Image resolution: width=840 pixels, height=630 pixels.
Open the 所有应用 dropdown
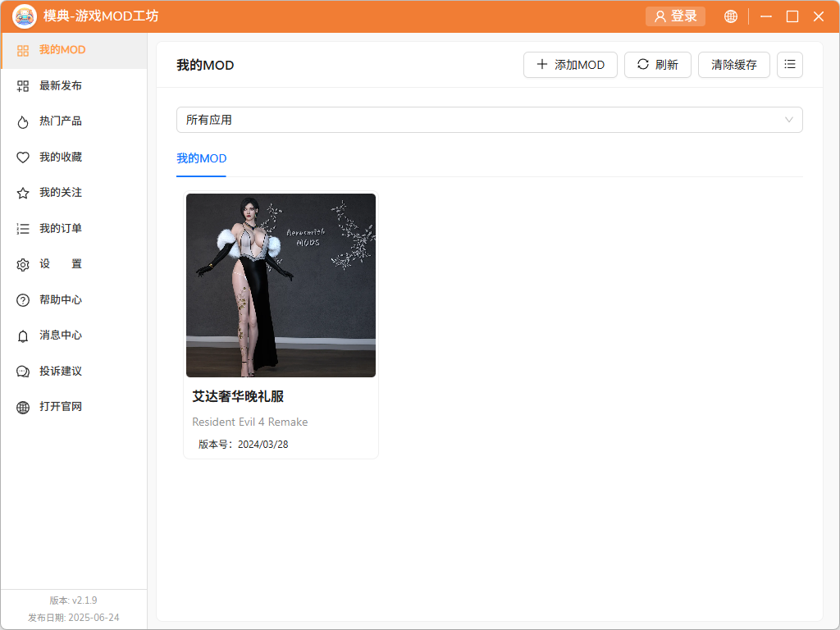489,120
